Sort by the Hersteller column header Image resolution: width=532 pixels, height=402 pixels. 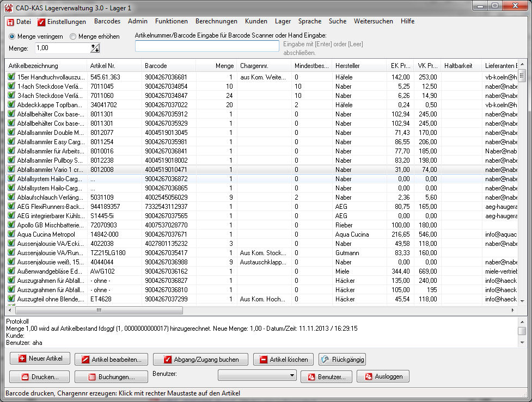point(347,66)
